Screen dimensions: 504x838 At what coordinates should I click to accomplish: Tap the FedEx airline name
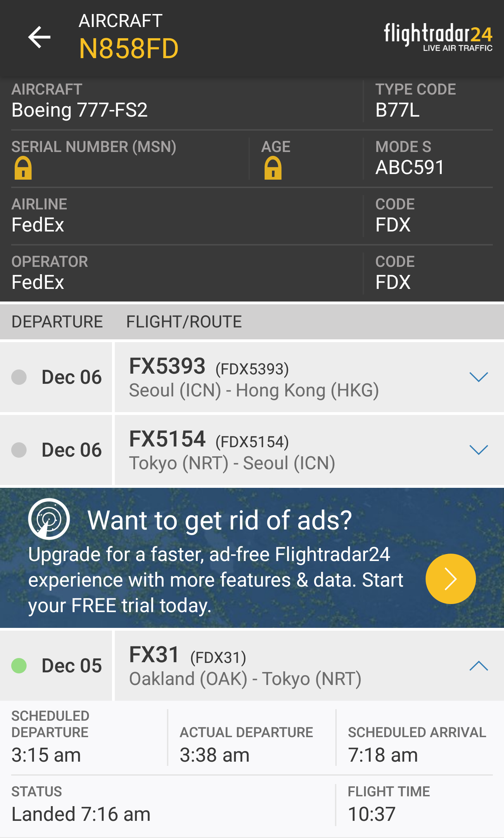[x=38, y=224]
